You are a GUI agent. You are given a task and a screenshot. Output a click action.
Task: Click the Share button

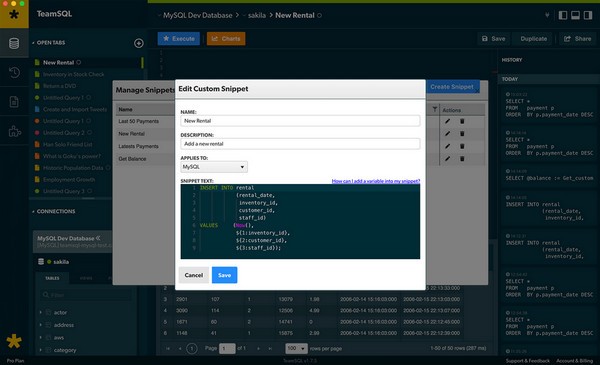(x=577, y=39)
